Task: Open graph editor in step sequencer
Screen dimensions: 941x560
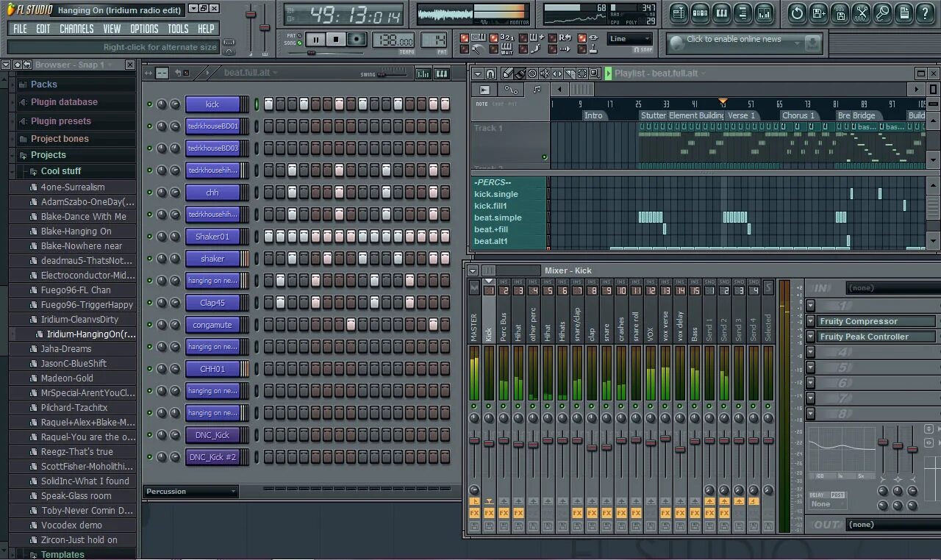Action: click(x=423, y=73)
